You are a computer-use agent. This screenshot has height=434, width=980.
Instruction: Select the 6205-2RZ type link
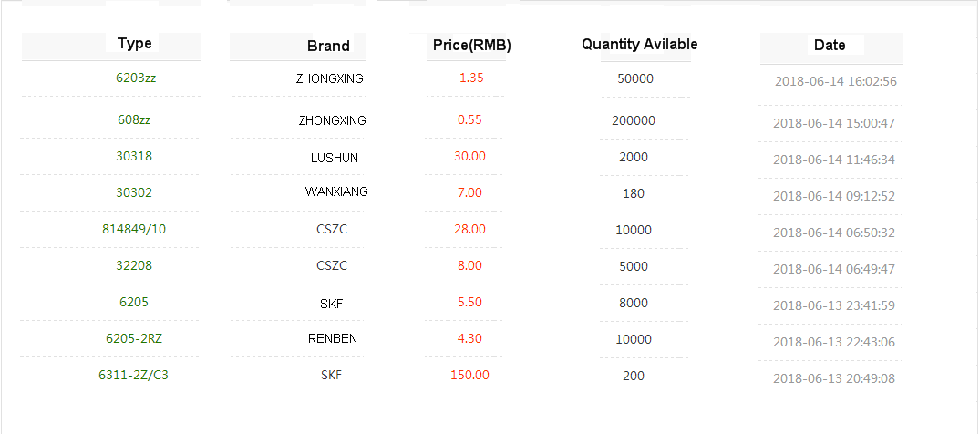pos(134,338)
